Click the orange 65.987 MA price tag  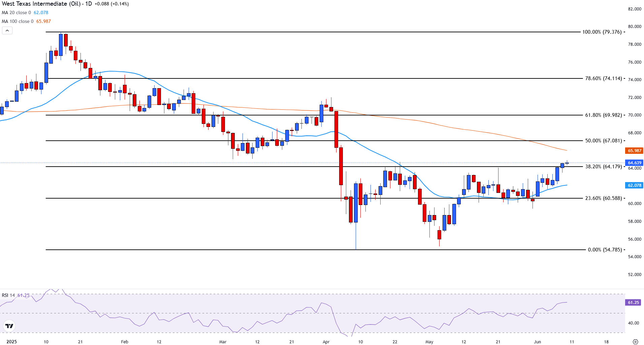coord(634,151)
